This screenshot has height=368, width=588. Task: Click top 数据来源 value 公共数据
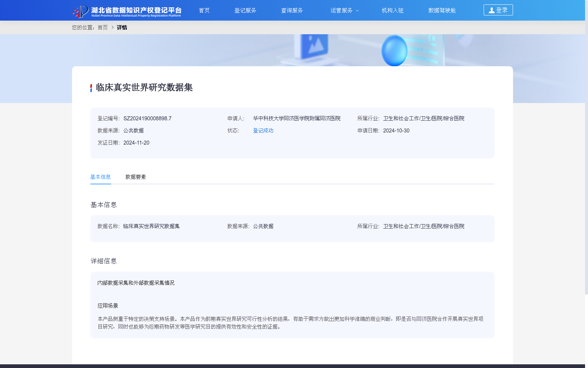[133, 131]
